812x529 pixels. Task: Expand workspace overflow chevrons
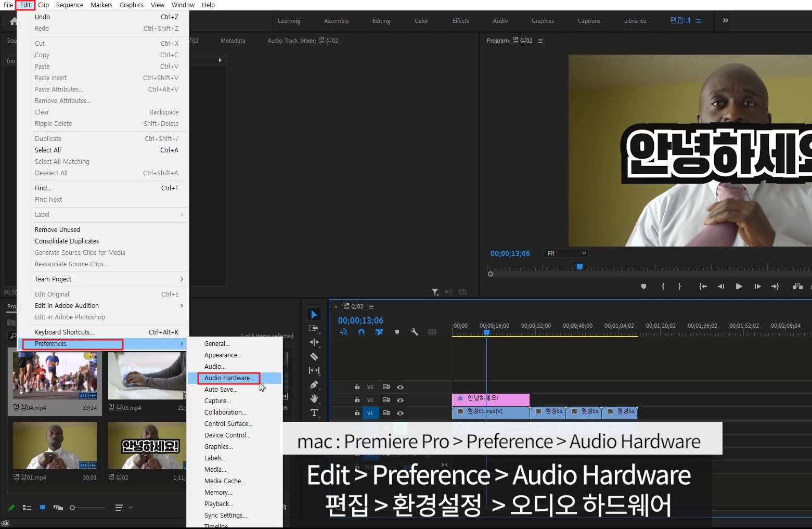tap(726, 21)
